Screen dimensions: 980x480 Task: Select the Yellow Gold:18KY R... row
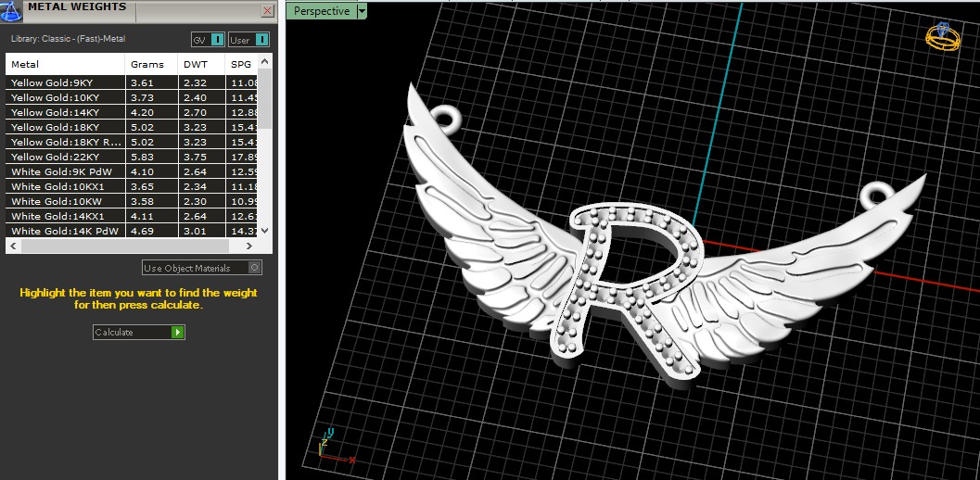[132, 142]
